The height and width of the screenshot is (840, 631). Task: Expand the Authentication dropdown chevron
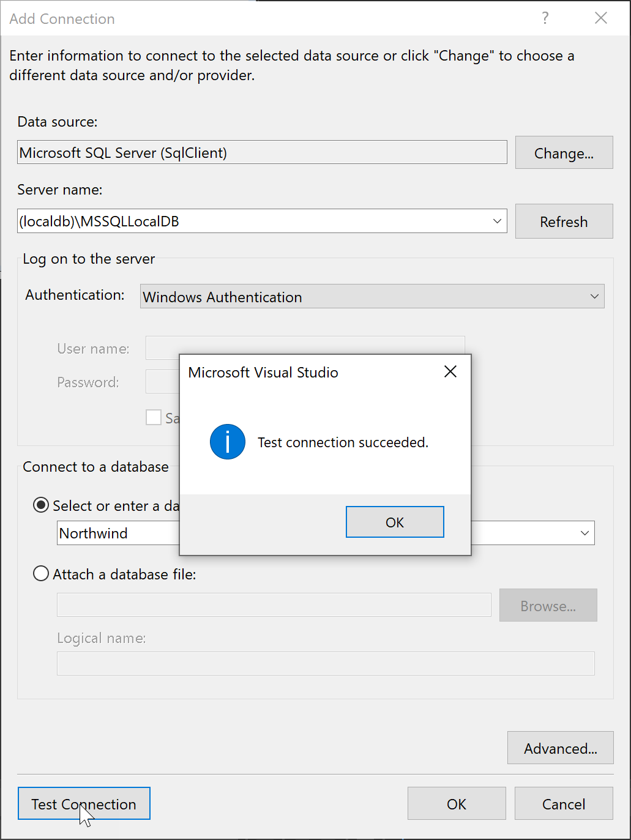pos(594,296)
